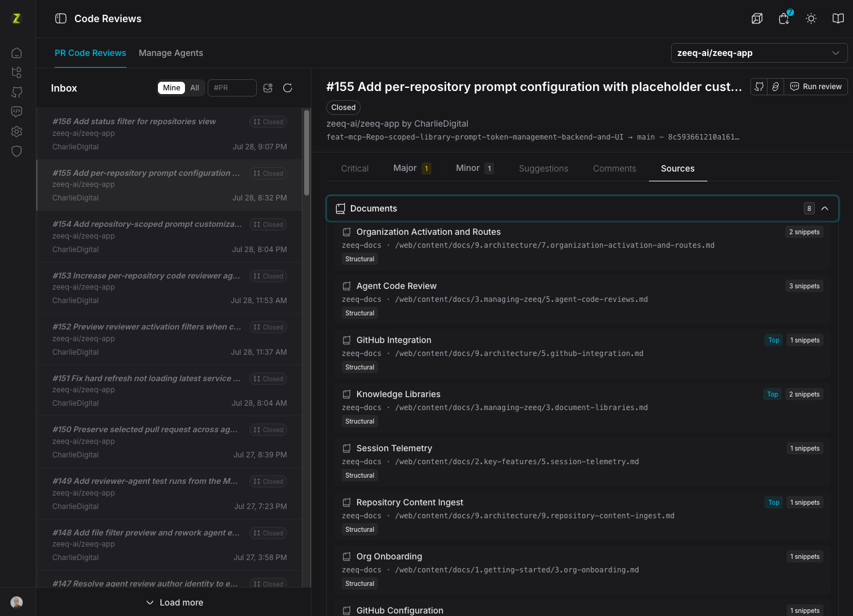Click the document icon for Repository Content Ingest

pos(347,503)
